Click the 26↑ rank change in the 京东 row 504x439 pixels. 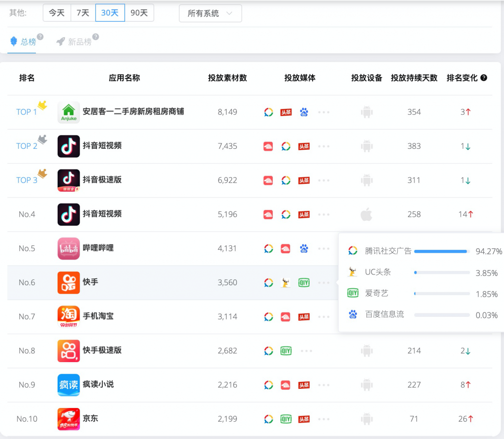pyautogui.click(x=466, y=419)
